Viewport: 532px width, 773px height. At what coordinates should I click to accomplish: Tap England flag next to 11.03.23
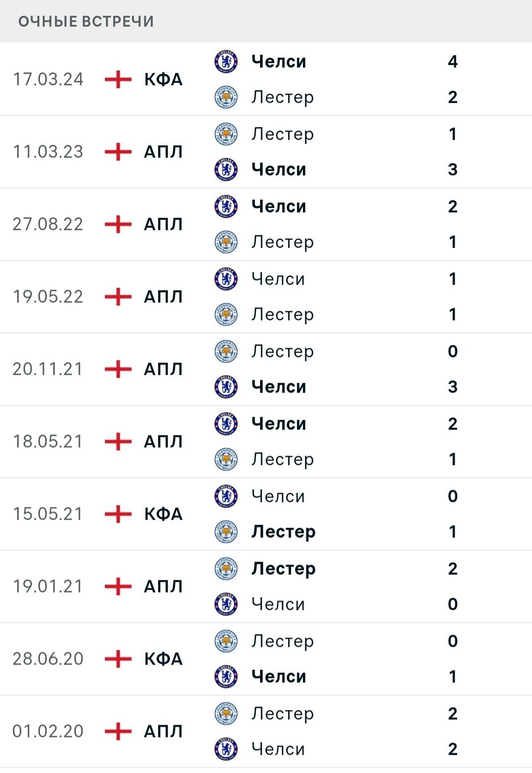[x=118, y=152]
